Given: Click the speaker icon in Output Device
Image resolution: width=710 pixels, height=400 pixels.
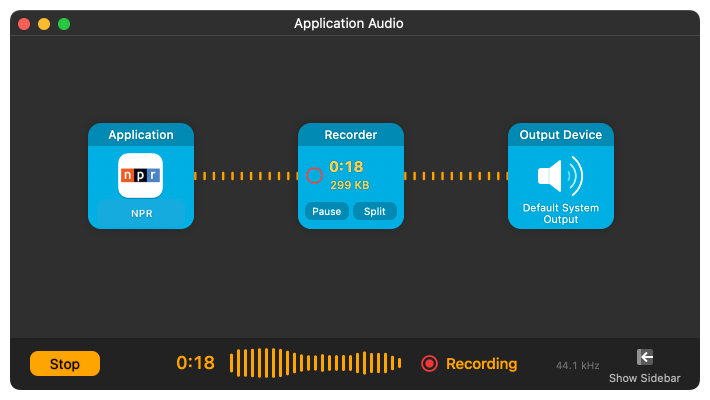Looking at the screenshot, I should tap(561, 176).
